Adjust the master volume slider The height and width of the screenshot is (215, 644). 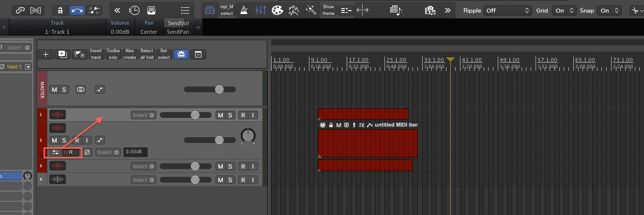[x=210, y=89]
